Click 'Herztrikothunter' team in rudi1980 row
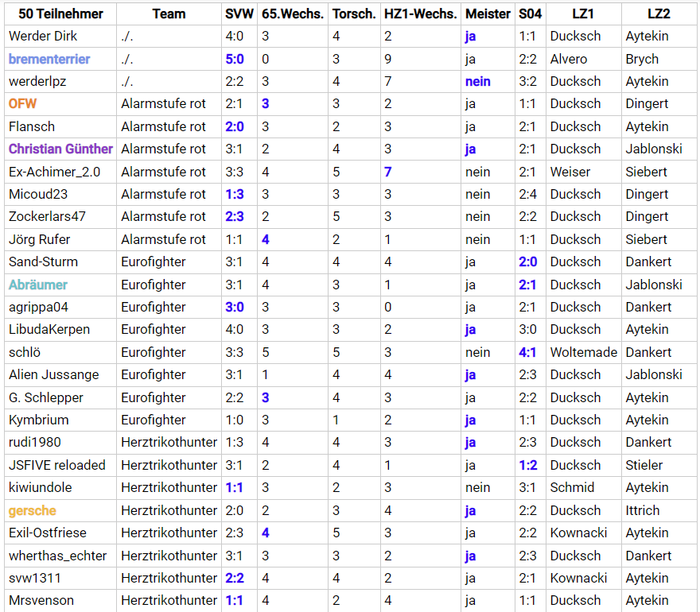The image size is (700, 612). (x=169, y=442)
